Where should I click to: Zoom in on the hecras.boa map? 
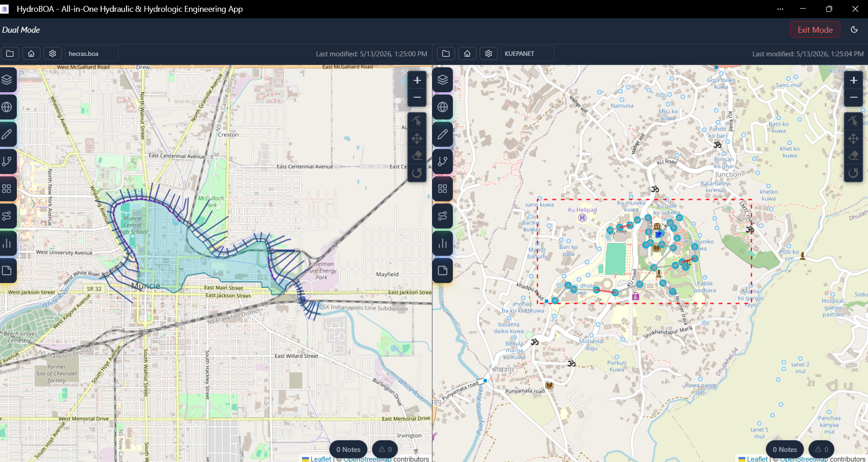[417, 80]
